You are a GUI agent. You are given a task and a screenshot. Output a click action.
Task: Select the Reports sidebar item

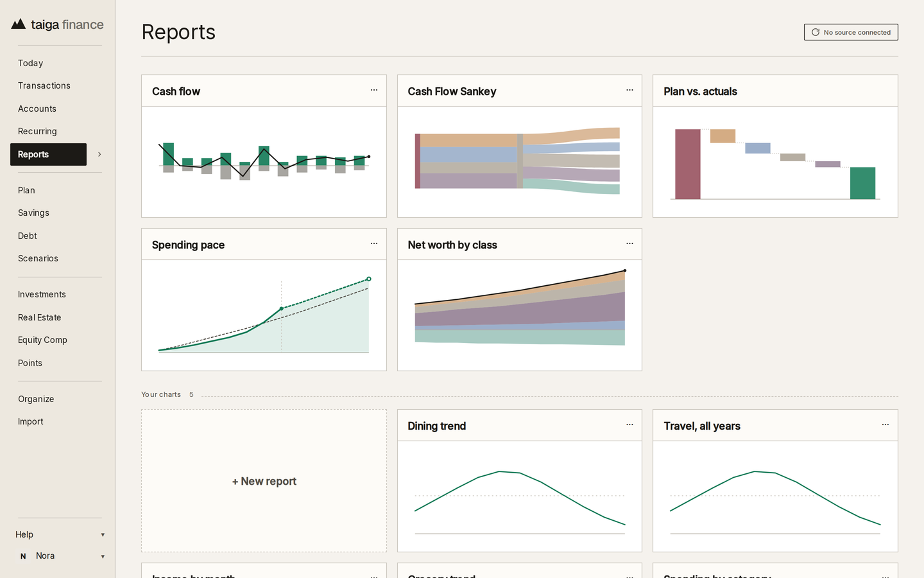coord(48,154)
